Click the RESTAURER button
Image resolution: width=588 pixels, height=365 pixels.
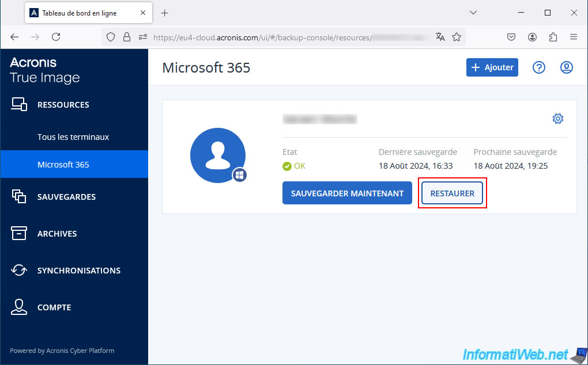(x=453, y=193)
